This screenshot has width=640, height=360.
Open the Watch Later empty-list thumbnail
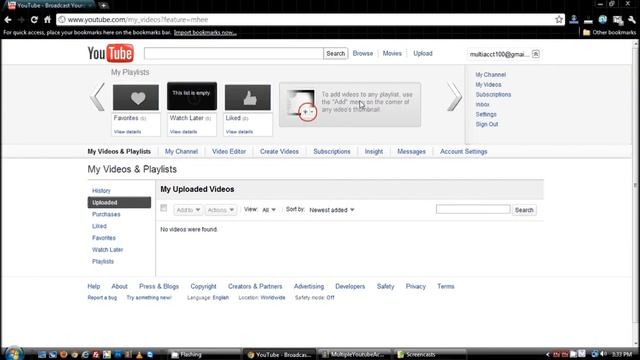tap(192, 96)
